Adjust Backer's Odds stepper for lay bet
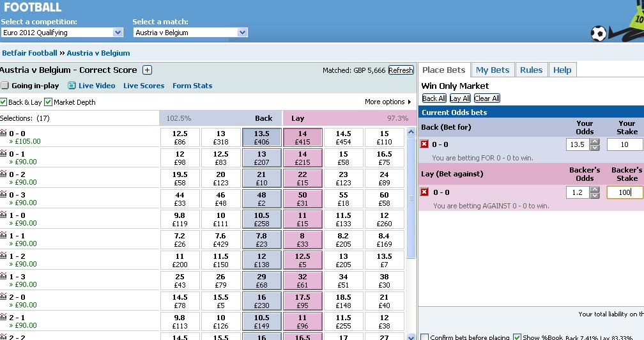The height and width of the screenshot is (340, 644). tap(595, 192)
